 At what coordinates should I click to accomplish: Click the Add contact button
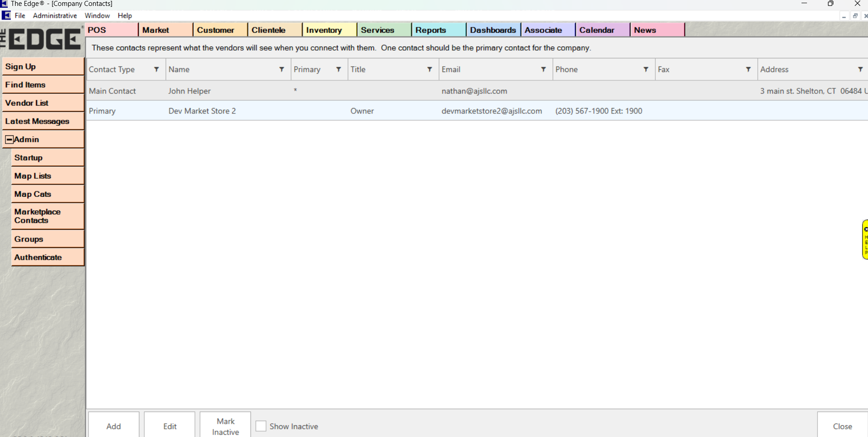click(114, 426)
